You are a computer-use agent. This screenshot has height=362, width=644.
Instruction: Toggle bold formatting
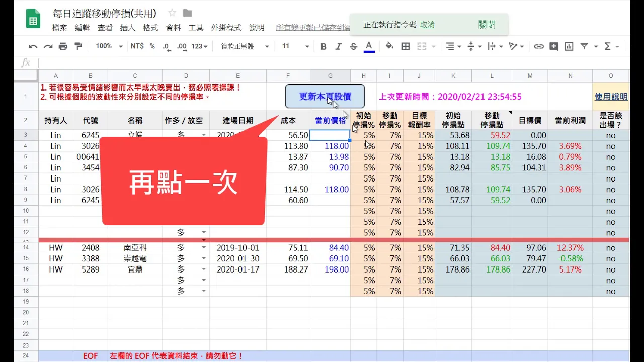coord(324,46)
